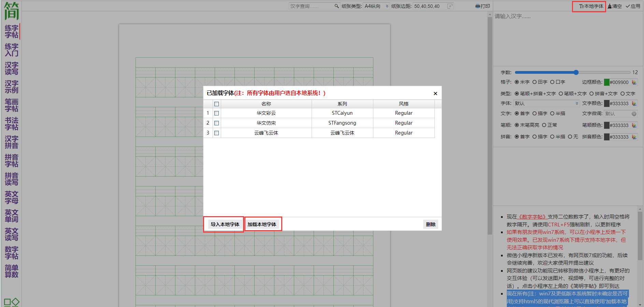
Task: Open 英文字母 from the left sidebar
Action: point(12,197)
